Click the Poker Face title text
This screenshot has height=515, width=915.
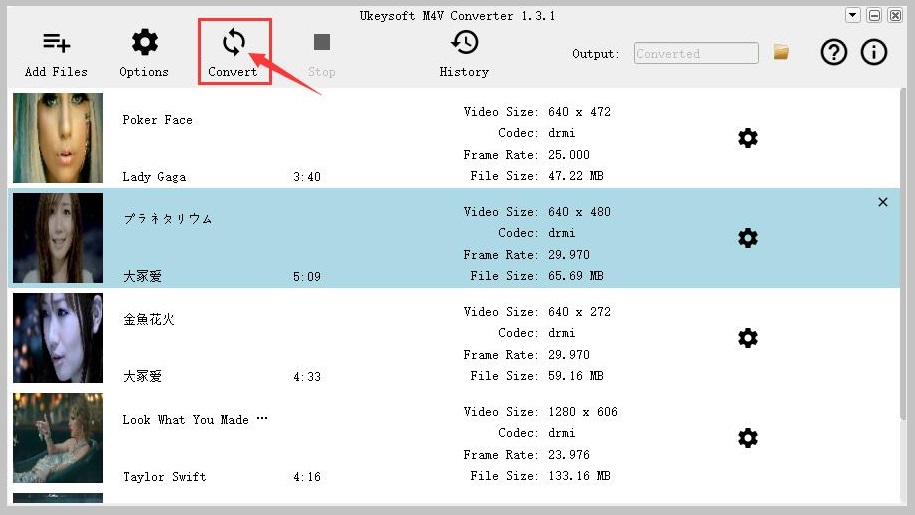pos(158,120)
